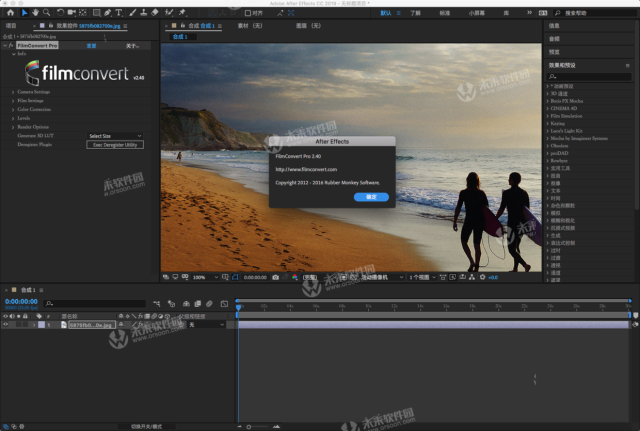Select the Pen tool
640x431 pixels.
(x=108, y=13)
